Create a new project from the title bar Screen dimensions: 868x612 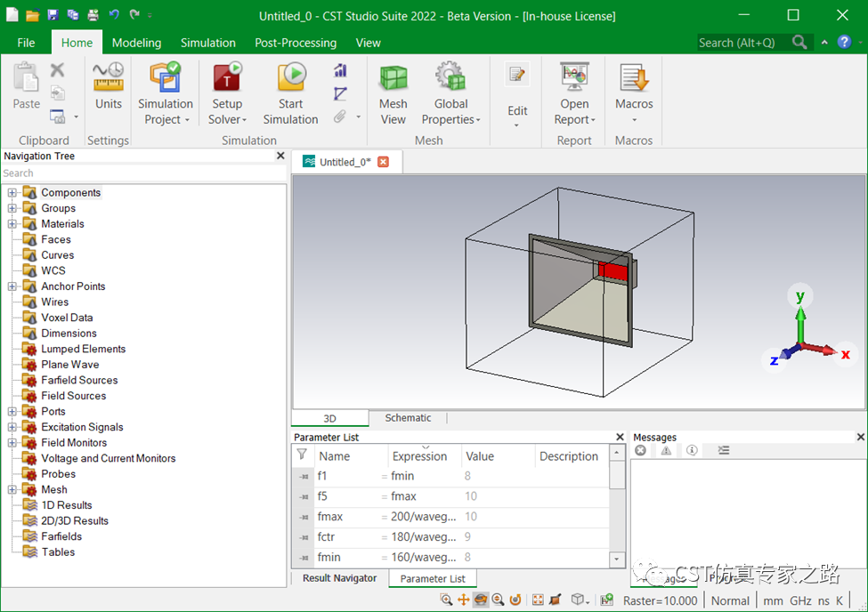tap(12, 15)
